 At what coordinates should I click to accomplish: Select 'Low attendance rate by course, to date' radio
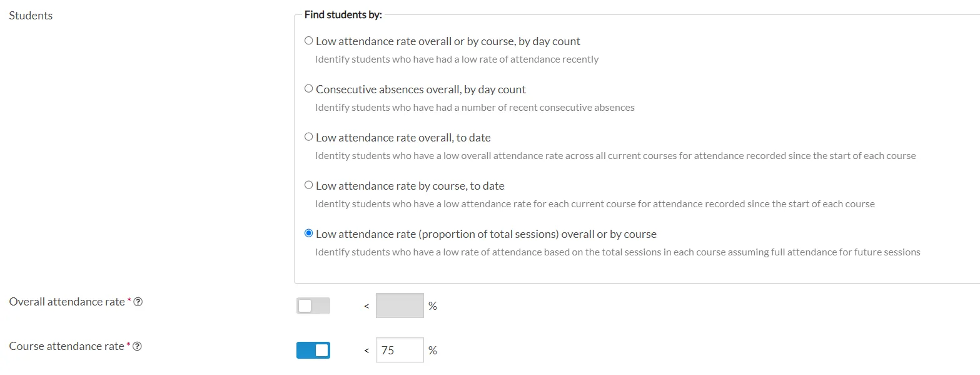point(308,185)
